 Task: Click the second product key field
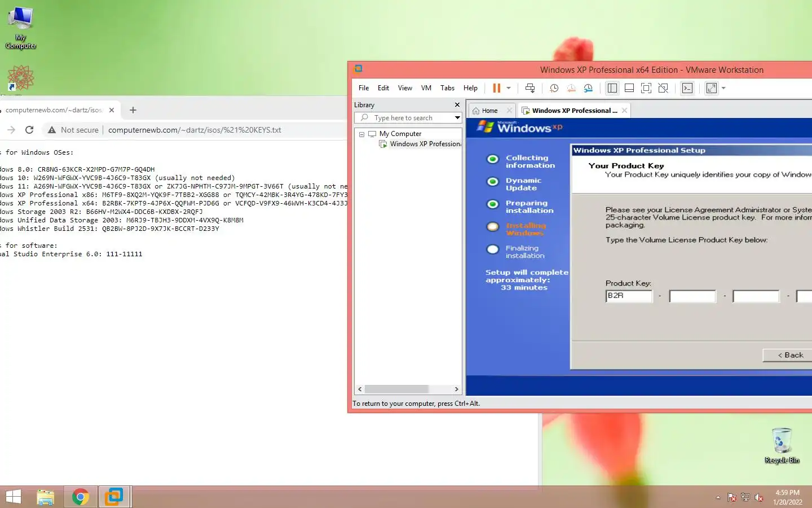point(692,296)
